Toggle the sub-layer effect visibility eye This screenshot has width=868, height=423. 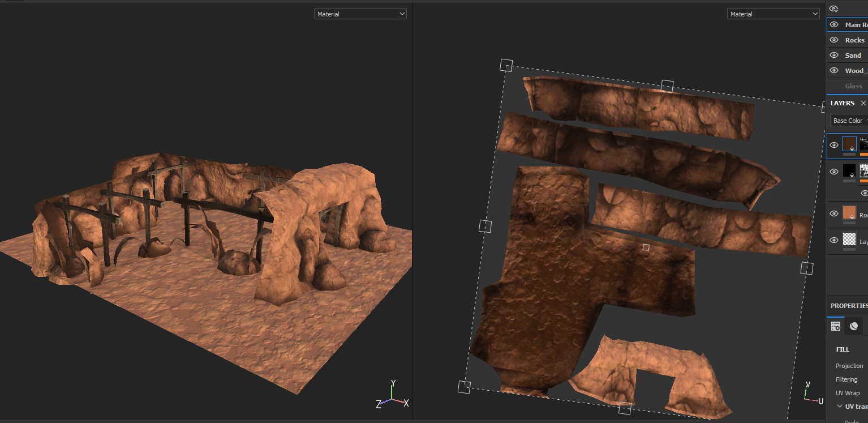click(x=864, y=194)
